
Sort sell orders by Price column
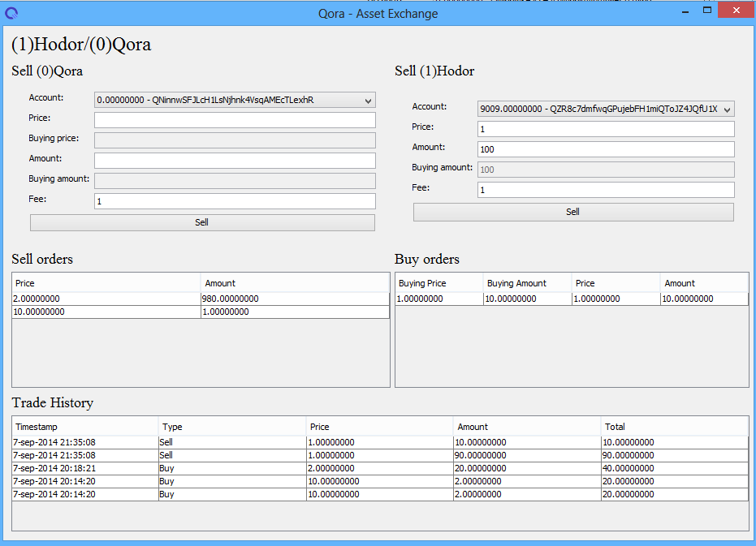(x=106, y=283)
